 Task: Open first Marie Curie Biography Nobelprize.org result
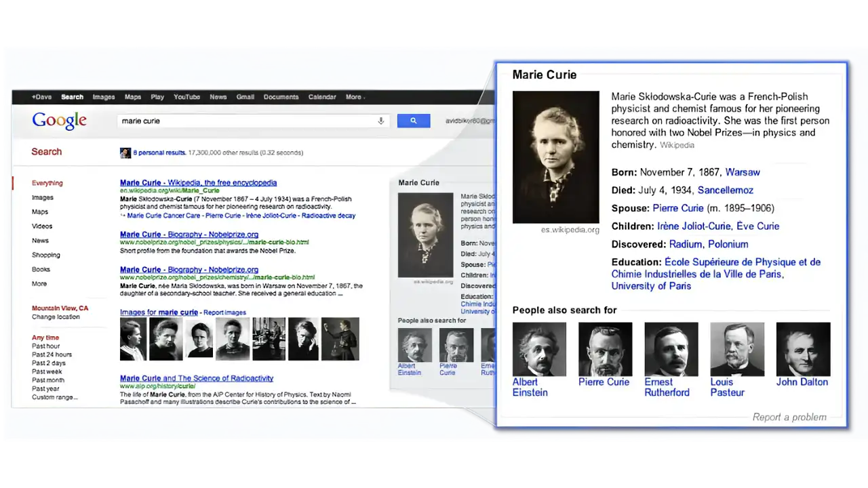pos(189,235)
